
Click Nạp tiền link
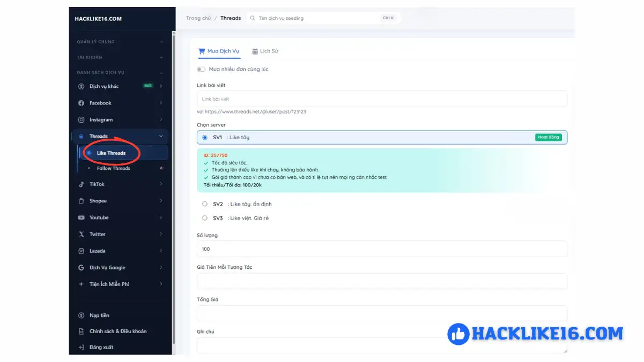[x=99, y=315]
